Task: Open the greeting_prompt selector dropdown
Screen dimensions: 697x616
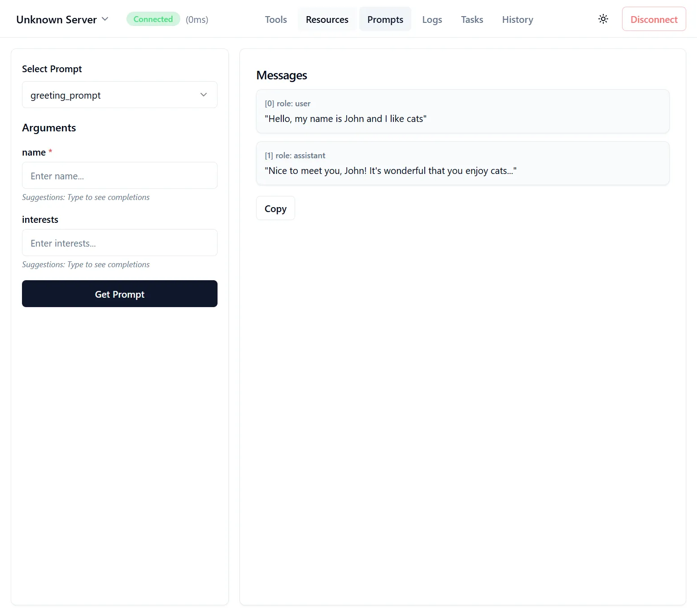Action: tap(120, 95)
